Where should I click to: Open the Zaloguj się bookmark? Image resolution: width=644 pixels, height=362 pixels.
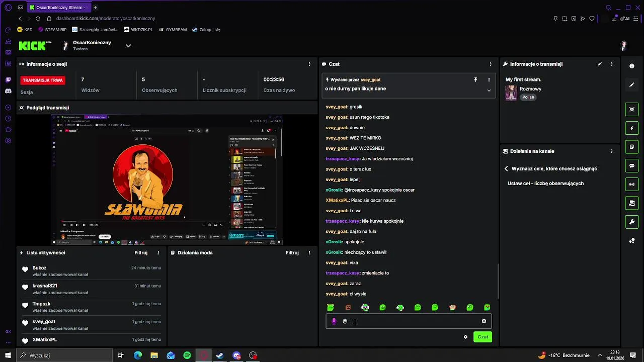click(x=206, y=30)
